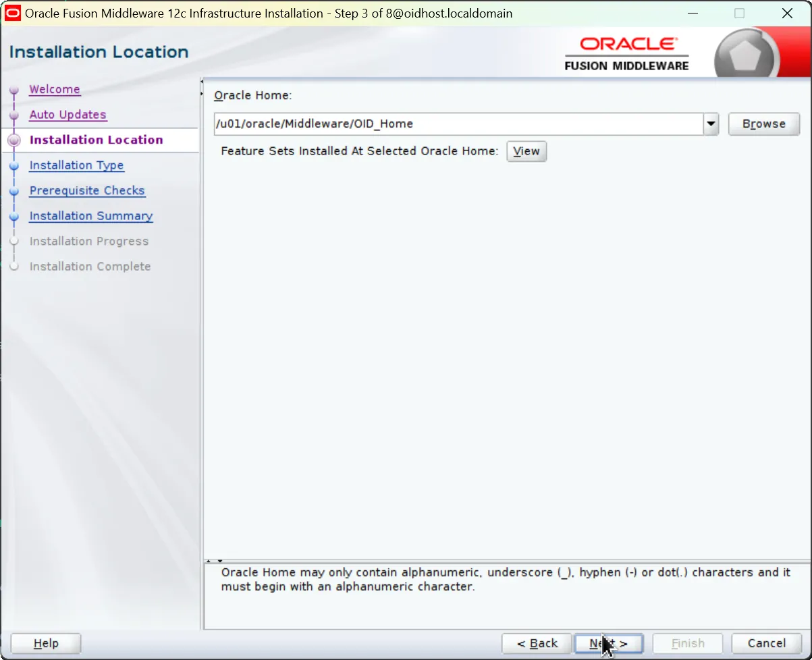Open the Prerequisite Checks step
The image size is (812, 660).
[87, 190]
